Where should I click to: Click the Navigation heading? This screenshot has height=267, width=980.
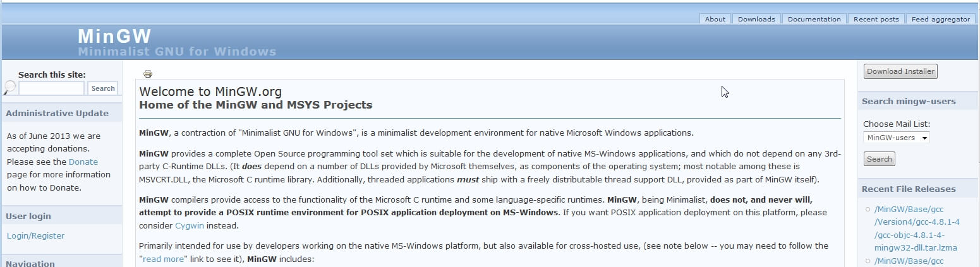pos(30,263)
